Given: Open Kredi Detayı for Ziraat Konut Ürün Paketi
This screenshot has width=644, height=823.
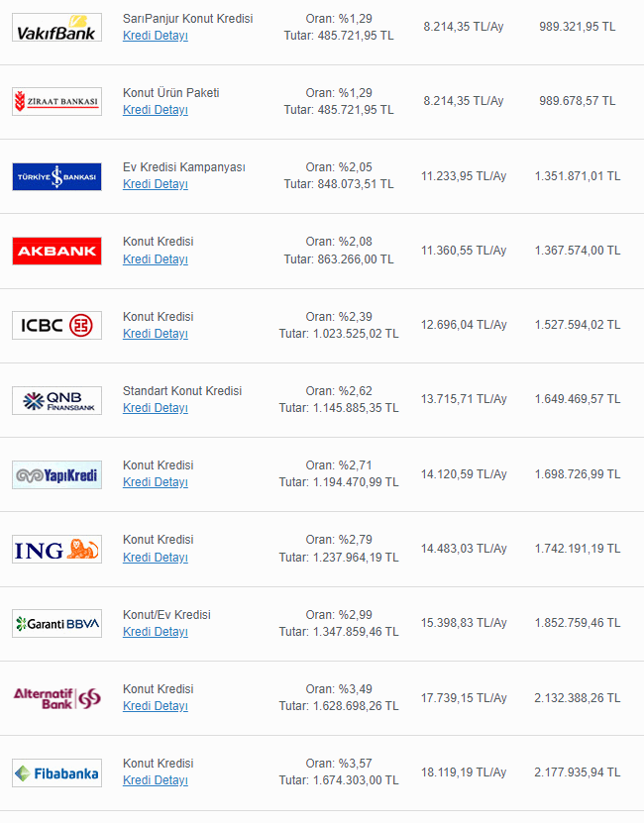Looking at the screenshot, I should pos(156,110).
